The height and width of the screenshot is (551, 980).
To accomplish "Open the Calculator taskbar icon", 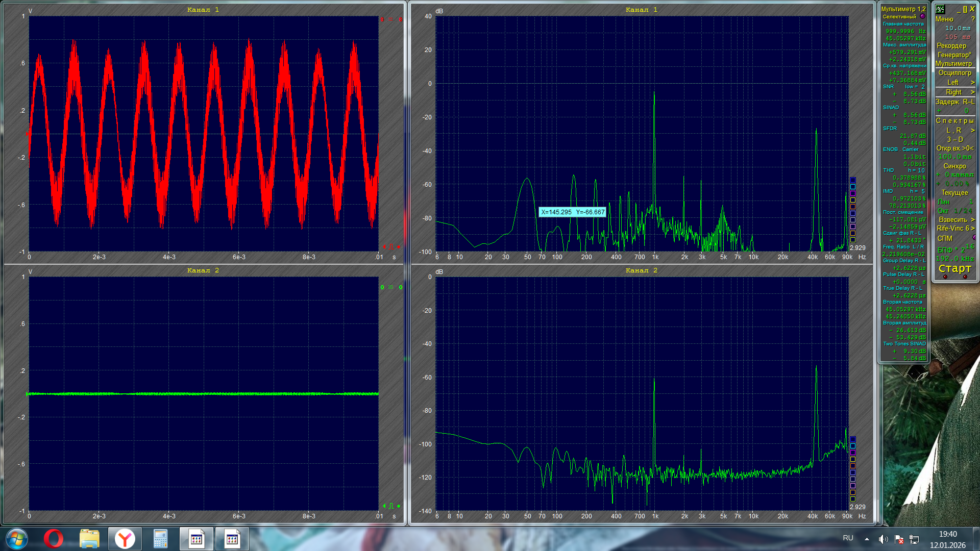I will coord(160,539).
